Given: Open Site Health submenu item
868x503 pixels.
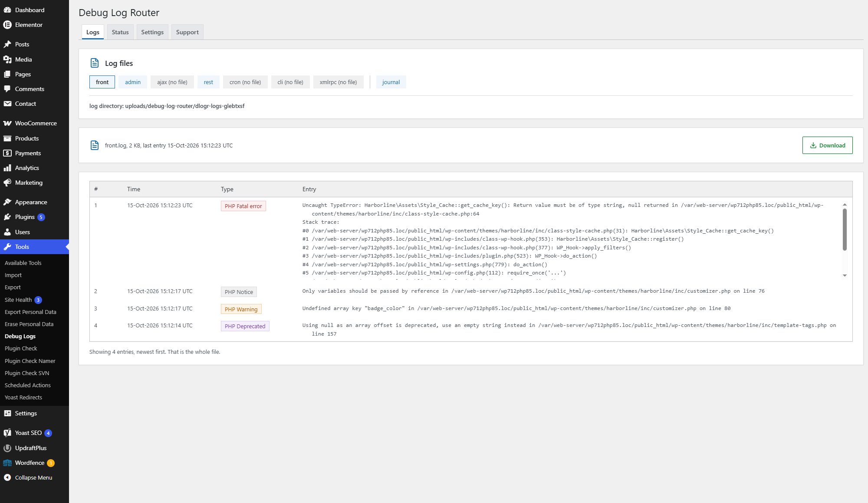Looking at the screenshot, I should coord(18,300).
